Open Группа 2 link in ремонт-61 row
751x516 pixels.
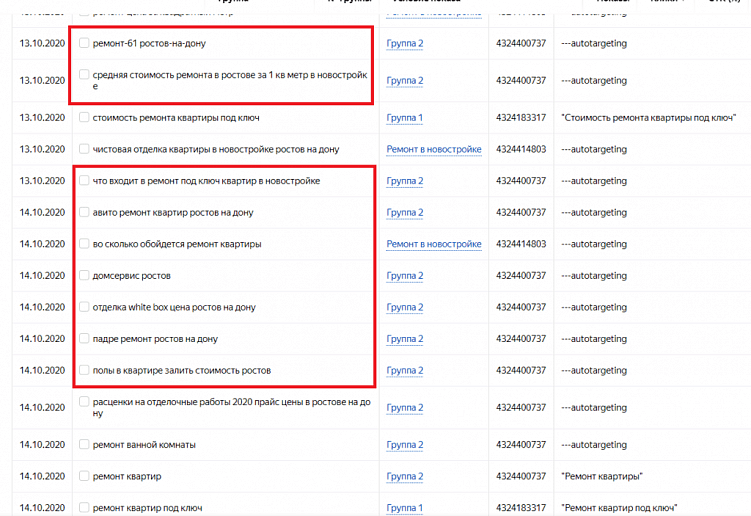pyautogui.click(x=405, y=44)
